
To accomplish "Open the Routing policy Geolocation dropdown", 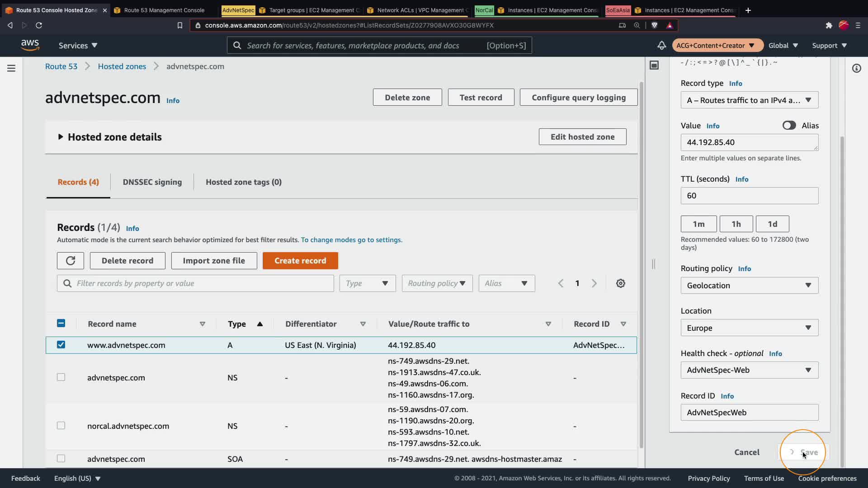I will 749,286.
